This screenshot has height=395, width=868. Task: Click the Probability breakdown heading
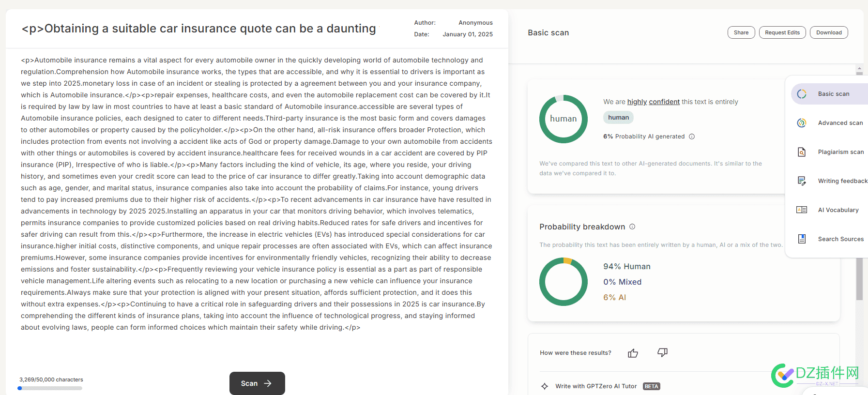point(582,227)
